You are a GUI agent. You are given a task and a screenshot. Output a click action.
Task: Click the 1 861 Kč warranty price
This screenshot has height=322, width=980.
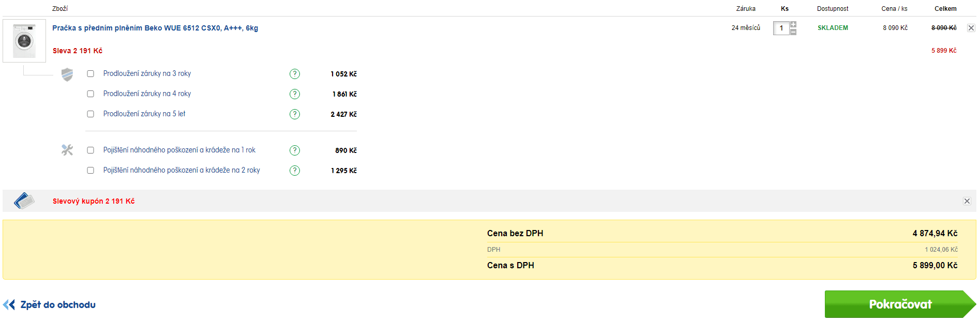(344, 94)
